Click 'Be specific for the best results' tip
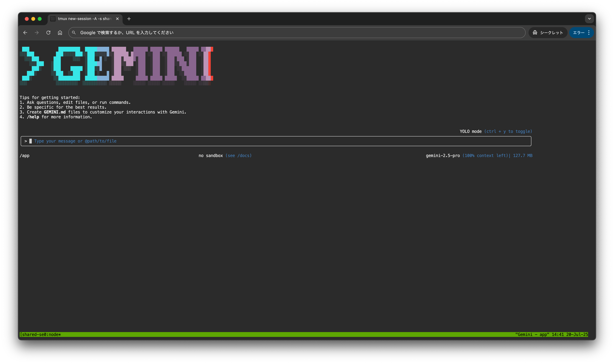Image resolution: width=614 pixels, height=364 pixels. click(63, 107)
